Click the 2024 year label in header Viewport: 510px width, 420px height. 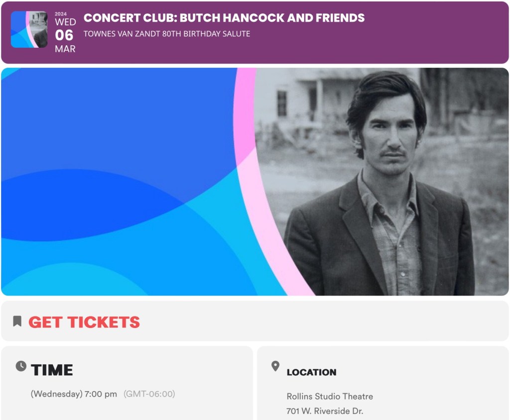[x=60, y=14]
